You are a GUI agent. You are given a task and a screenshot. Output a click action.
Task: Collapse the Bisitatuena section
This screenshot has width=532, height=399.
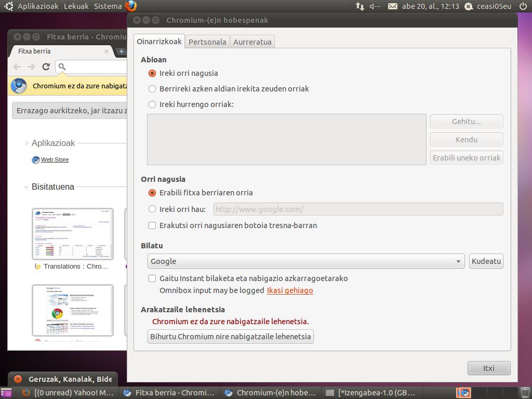[x=26, y=187]
